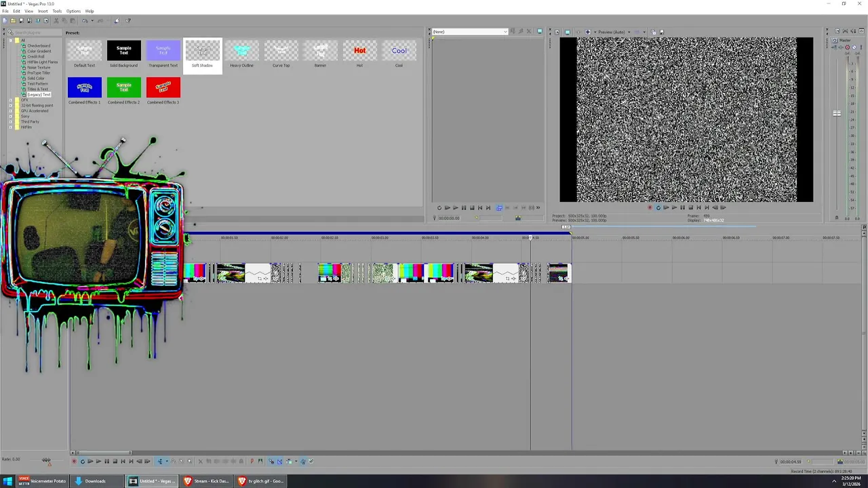Toggle loop playback in Video Preview
Image resolution: width=868 pixels, height=488 pixels.
click(658, 207)
